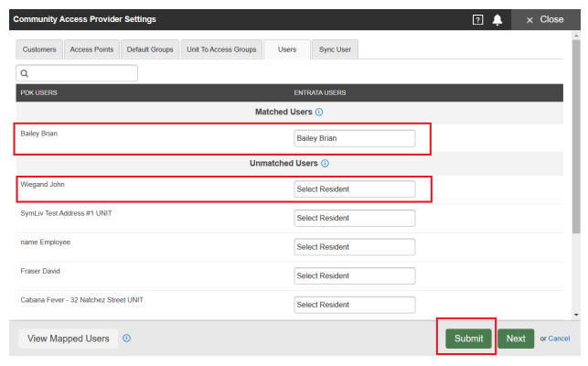Click Cabana Fever - 32 Natchez Street UNIT
The height and width of the screenshot is (366, 588).
click(x=81, y=300)
